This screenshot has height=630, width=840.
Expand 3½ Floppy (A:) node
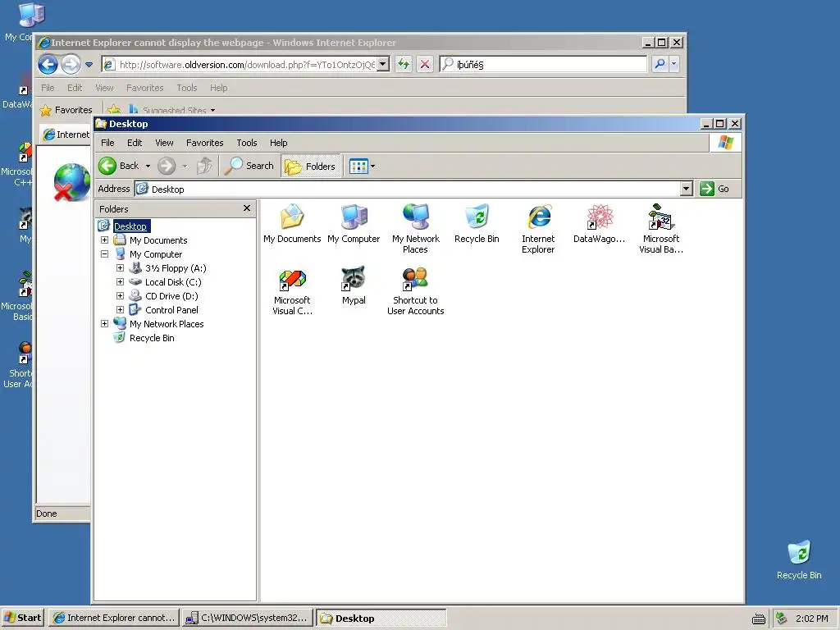pos(120,268)
